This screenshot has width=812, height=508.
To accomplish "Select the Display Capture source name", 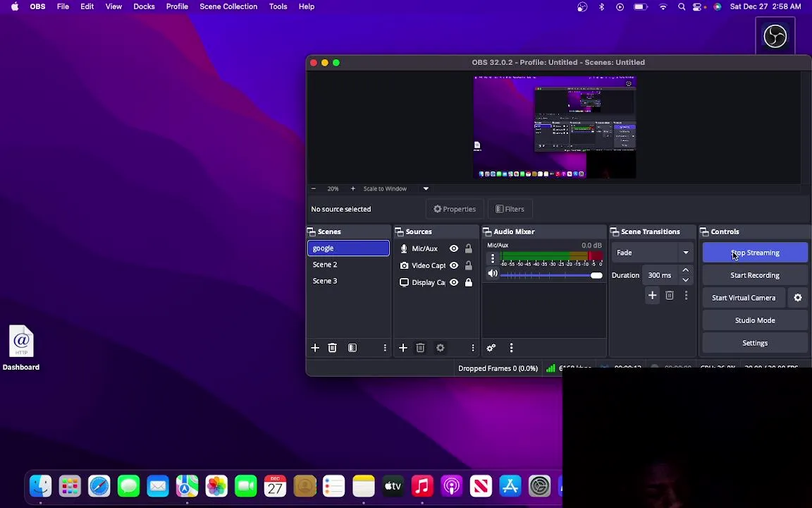I will [429, 282].
